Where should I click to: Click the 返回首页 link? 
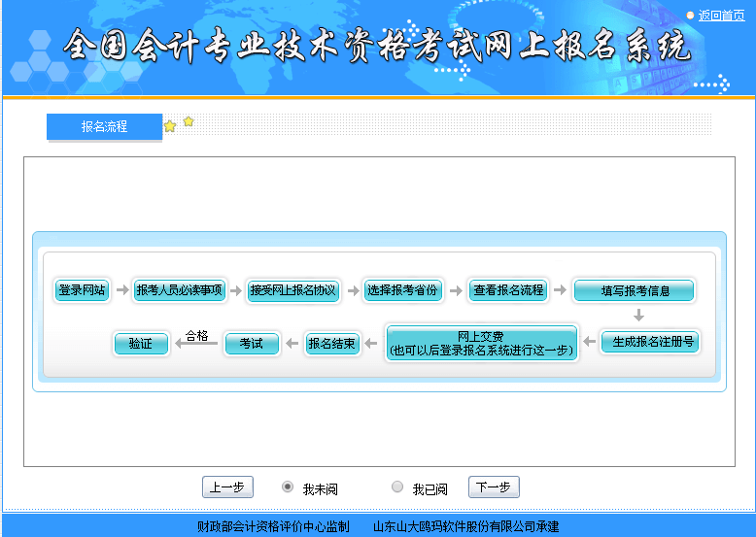pos(721,16)
